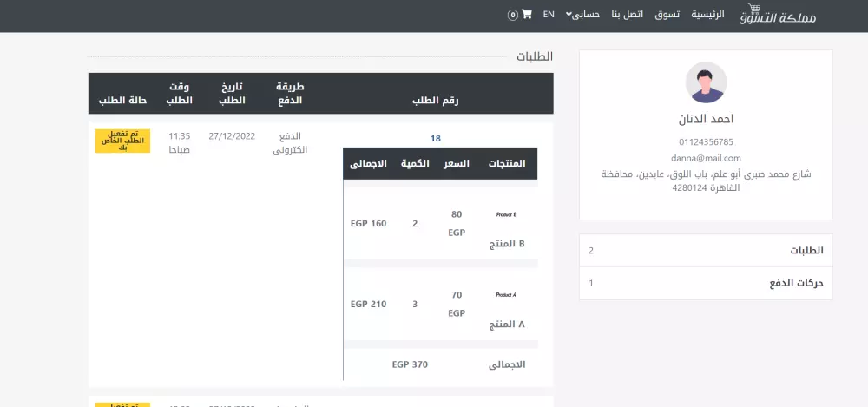Screen dimensions: 868x407
Task: Click the user profile avatar image
Action: [706, 82]
